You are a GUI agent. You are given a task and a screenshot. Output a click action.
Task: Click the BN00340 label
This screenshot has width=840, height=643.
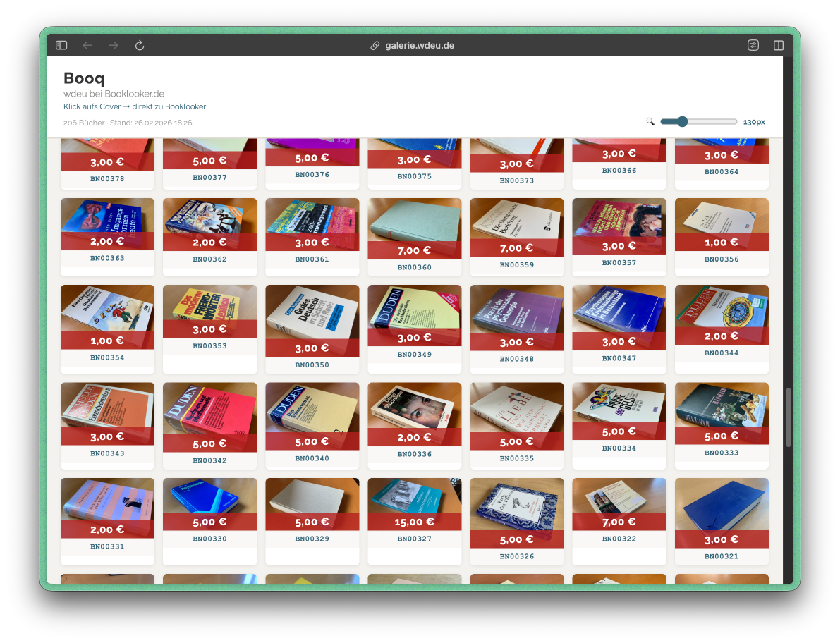[312, 458]
